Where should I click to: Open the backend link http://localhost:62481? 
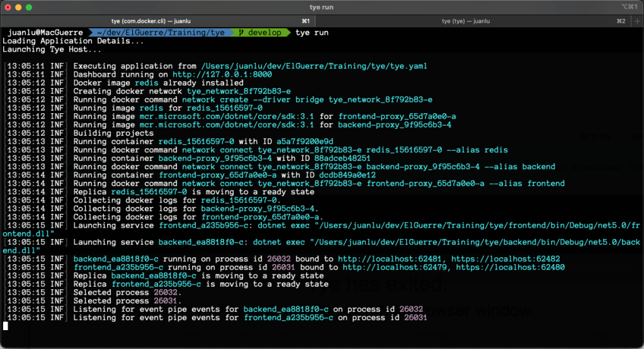[389, 259]
